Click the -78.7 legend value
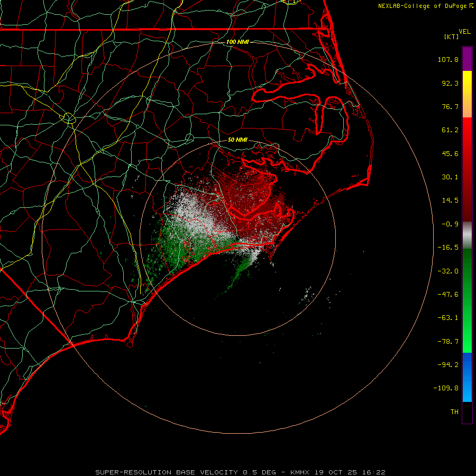 (x=448, y=342)
